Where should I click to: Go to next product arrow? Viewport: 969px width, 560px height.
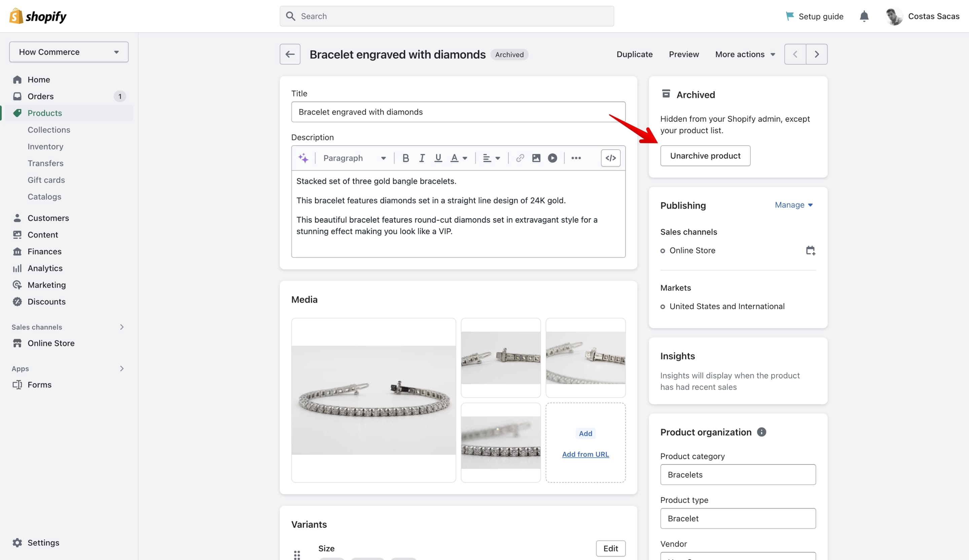coord(817,54)
